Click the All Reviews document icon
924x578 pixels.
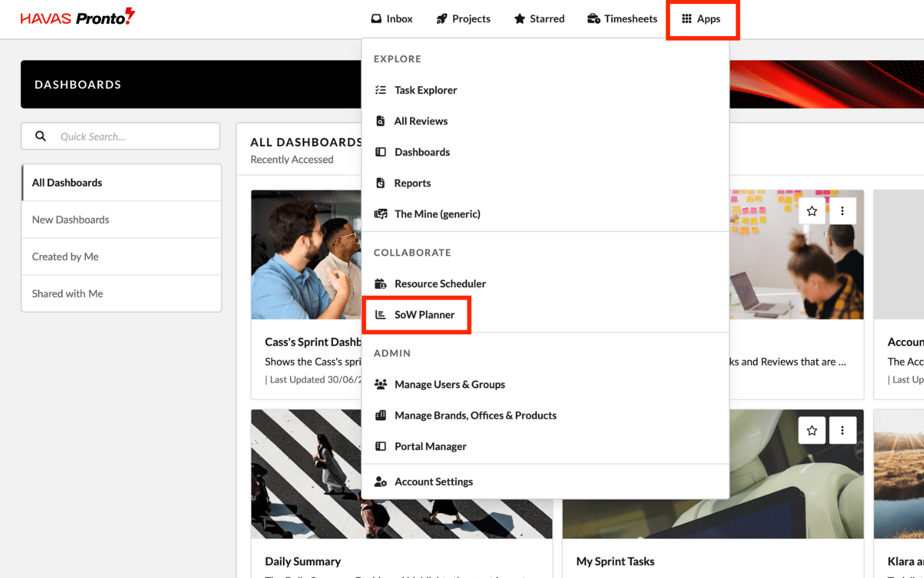[381, 121]
